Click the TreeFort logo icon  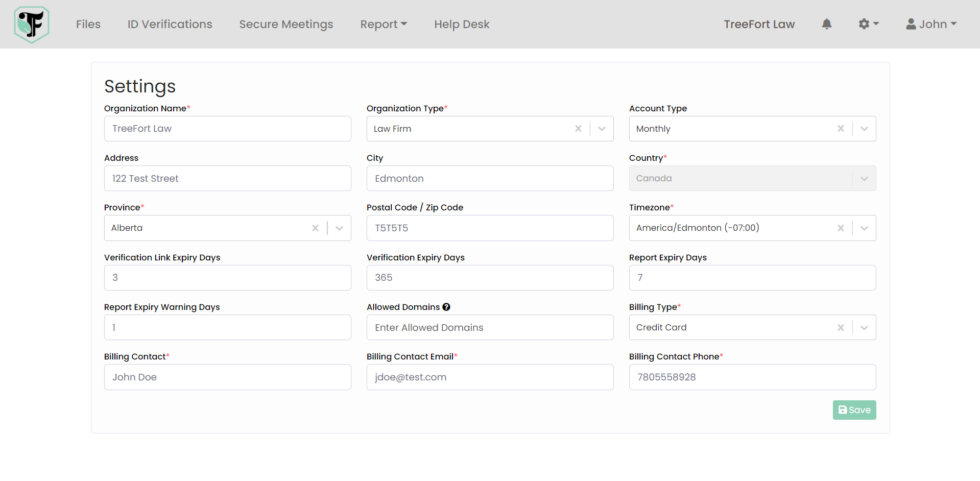[x=31, y=24]
